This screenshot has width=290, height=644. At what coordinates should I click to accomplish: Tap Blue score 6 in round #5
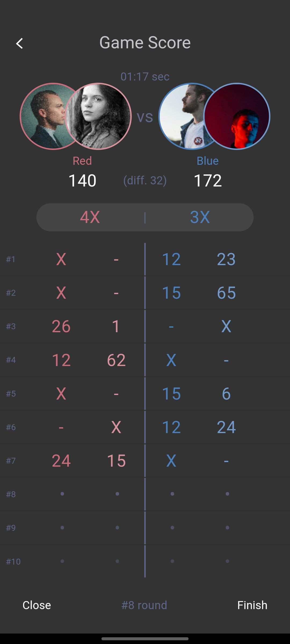[226, 394]
